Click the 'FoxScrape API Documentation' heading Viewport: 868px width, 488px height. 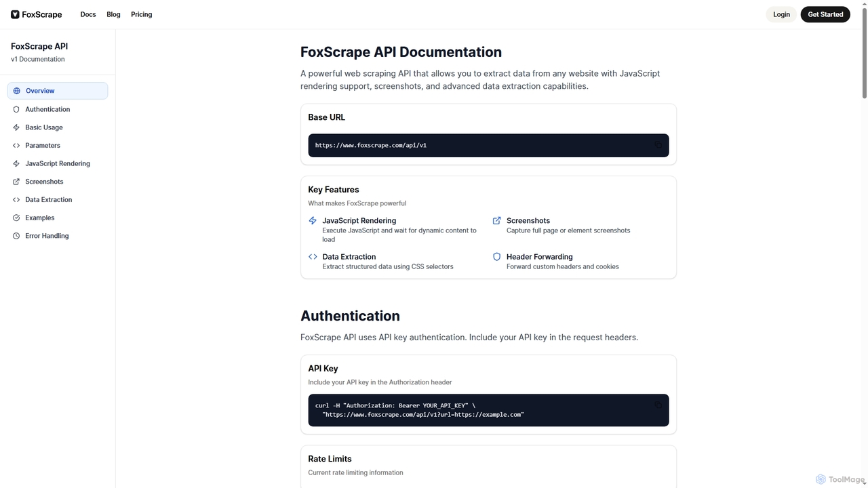click(x=401, y=52)
